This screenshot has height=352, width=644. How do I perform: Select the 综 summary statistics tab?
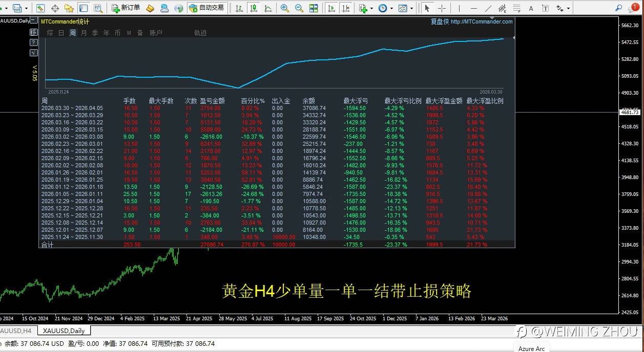(50, 33)
